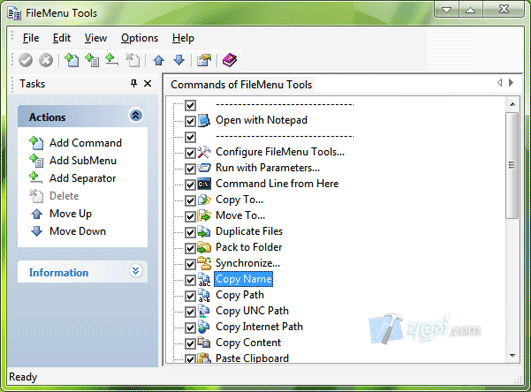Viewport: 531px width, 392px height.
Task: Click the Command Line from Here icon
Action: [204, 184]
